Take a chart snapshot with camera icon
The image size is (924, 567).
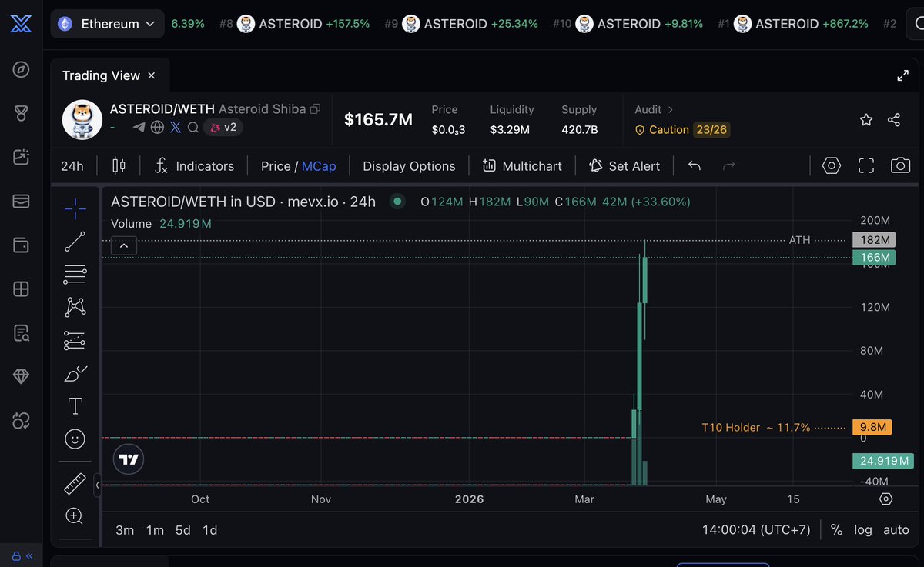coord(900,165)
